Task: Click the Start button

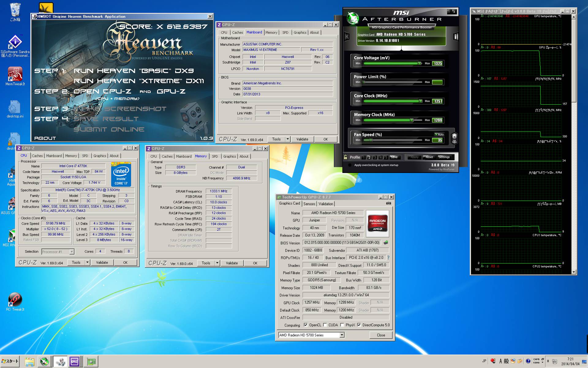Action: tap(10, 361)
